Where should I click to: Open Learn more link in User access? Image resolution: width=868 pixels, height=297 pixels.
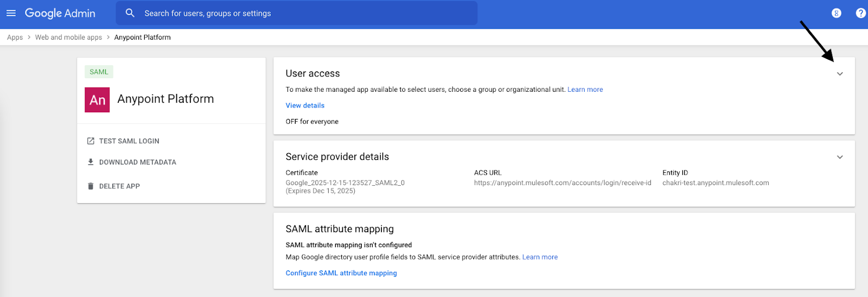point(585,90)
